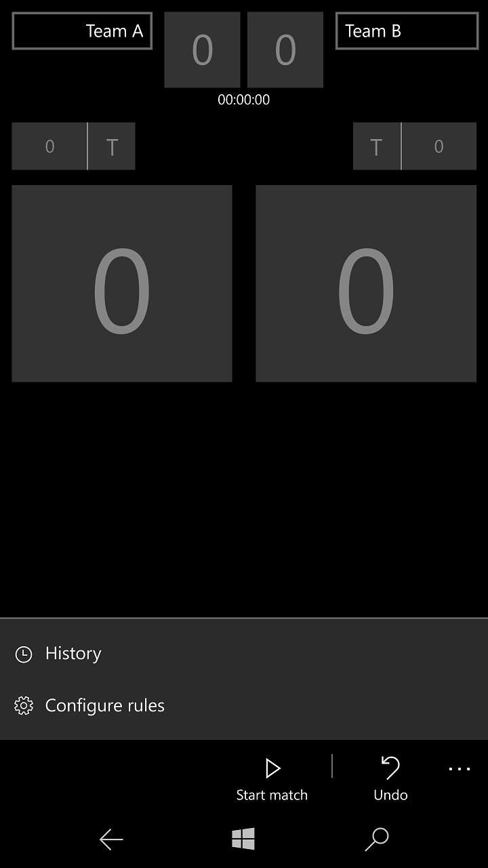Edit the Team A name field
Viewport: 488px width, 868px height.
click(x=82, y=31)
